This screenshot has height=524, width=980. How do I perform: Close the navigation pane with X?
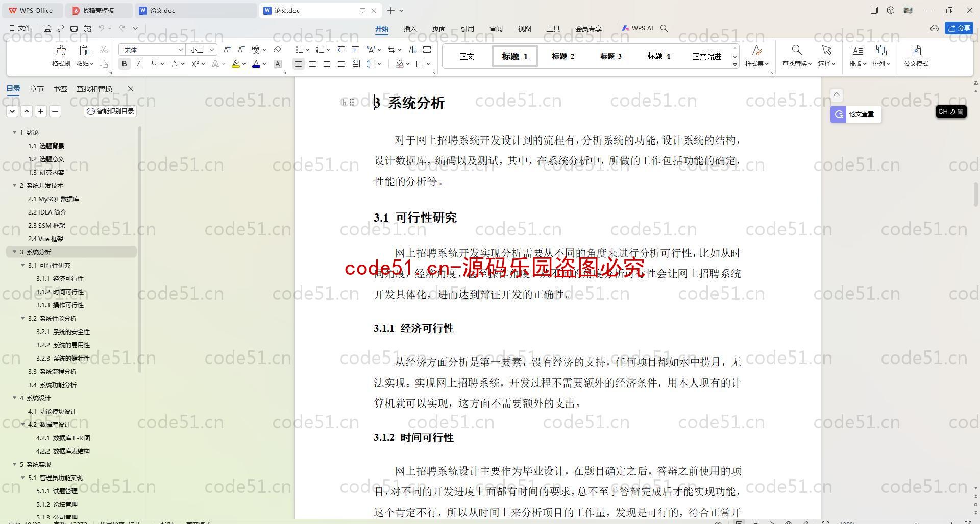(x=130, y=89)
